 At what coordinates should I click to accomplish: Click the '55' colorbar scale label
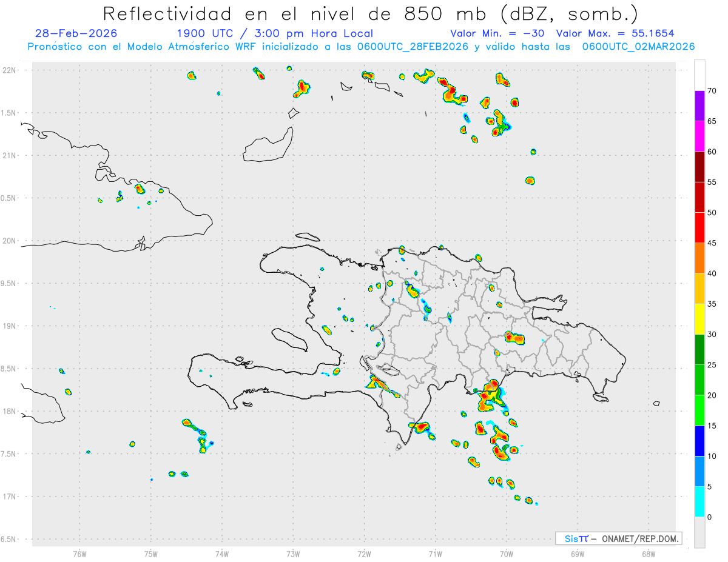712,182
